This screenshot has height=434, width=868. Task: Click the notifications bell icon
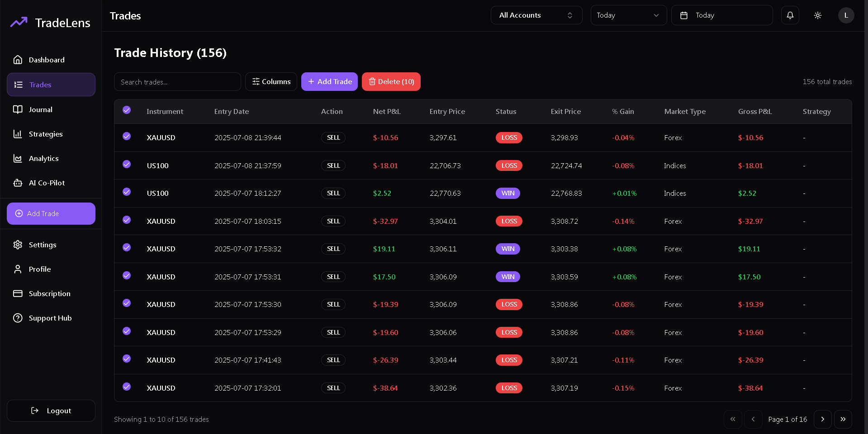(x=790, y=15)
